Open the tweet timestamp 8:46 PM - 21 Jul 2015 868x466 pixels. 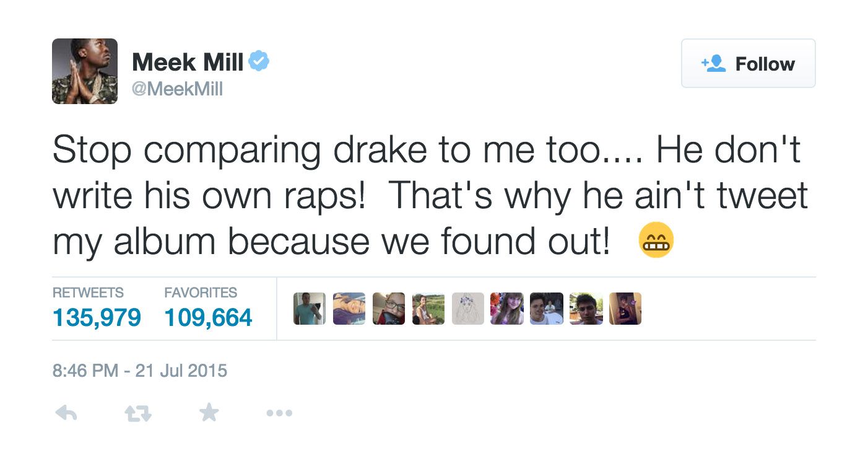[140, 371]
